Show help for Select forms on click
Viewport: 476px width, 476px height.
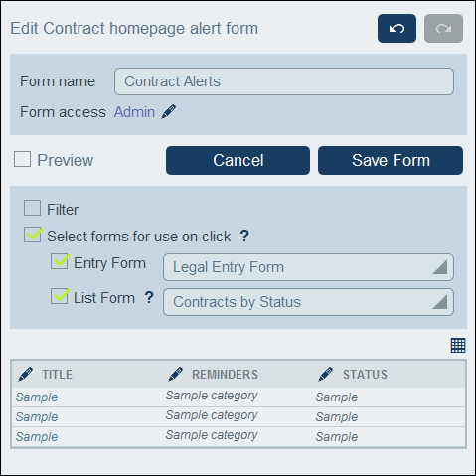click(x=244, y=236)
